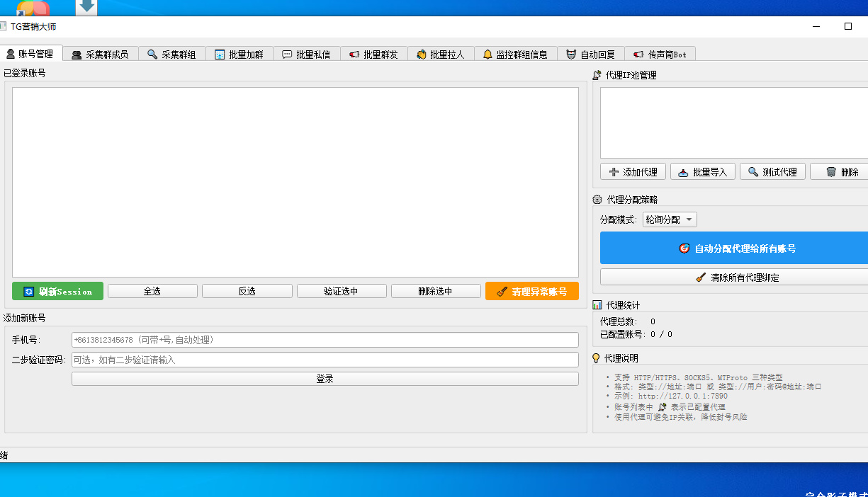This screenshot has height=497, width=868.
Task: Click the 删除选中 button
Action: click(x=435, y=291)
